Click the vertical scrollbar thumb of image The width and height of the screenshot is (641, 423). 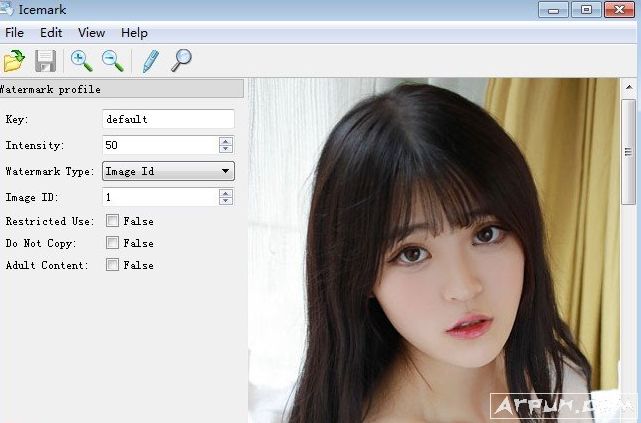click(628, 150)
